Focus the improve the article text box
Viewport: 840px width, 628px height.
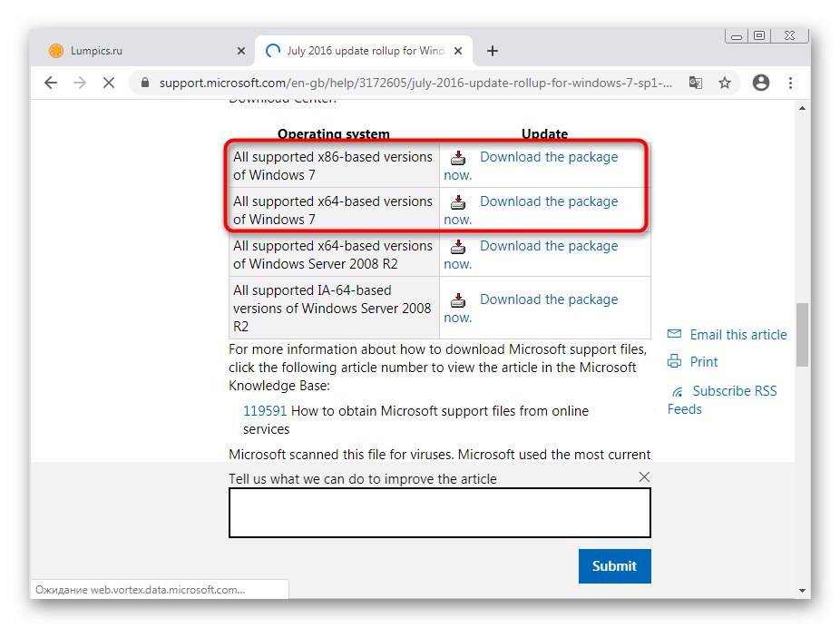(439, 513)
